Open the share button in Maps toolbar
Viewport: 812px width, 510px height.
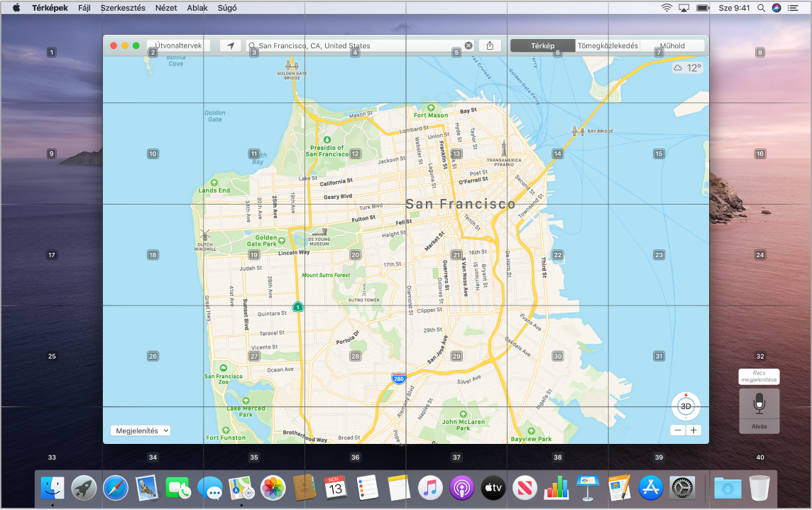(x=490, y=45)
